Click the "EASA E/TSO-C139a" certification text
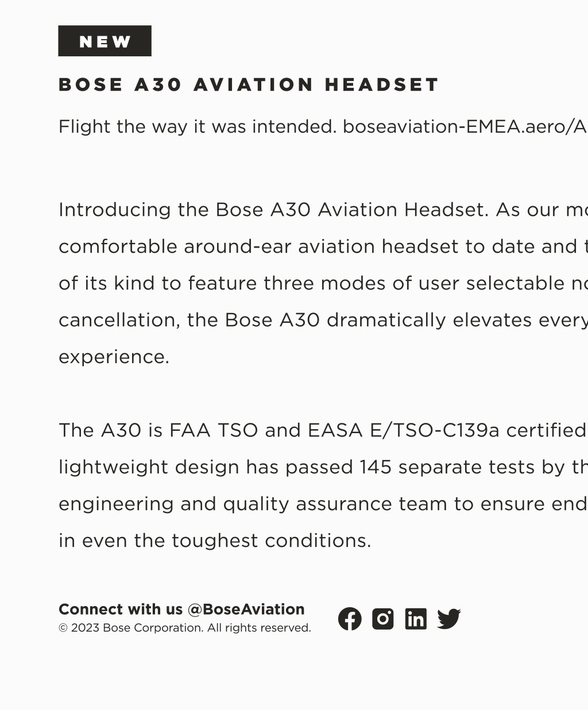The image size is (588, 710). pyautogui.click(x=403, y=430)
